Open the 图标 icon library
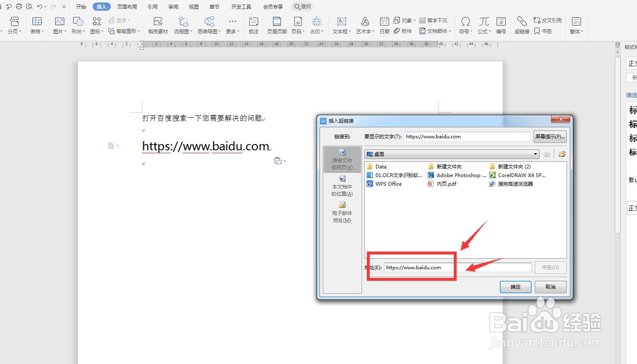This screenshot has width=637, height=364. coord(97,25)
